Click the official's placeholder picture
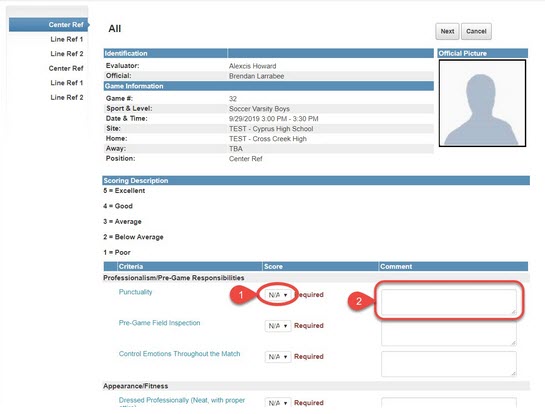The image size is (545, 414). (482, 103)
